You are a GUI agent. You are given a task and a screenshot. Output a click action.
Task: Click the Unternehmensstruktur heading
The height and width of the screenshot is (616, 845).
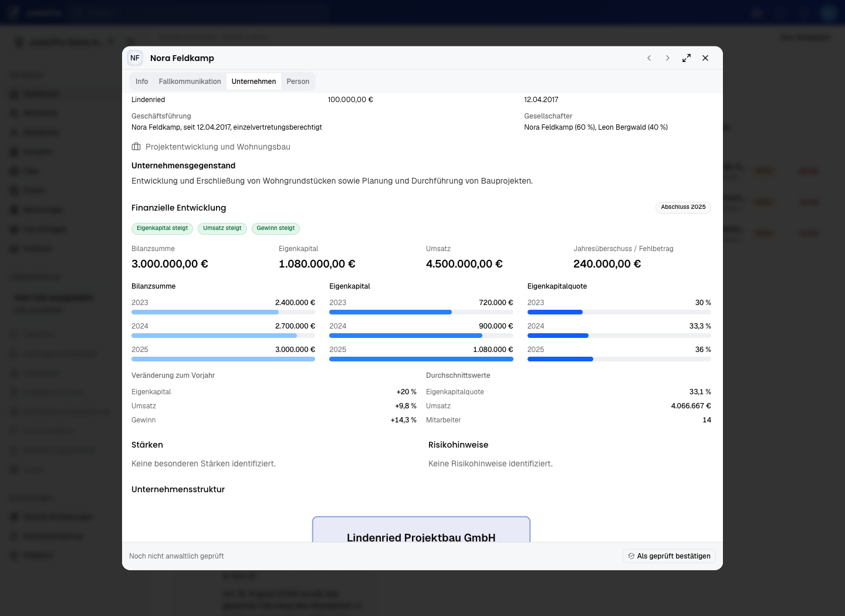point(178,489)
